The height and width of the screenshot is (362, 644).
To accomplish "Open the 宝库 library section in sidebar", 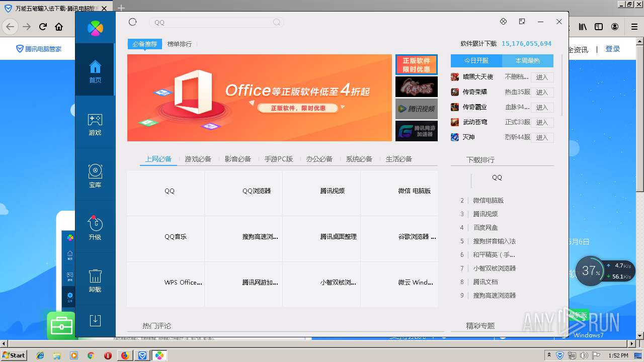I will pos(95,176).
